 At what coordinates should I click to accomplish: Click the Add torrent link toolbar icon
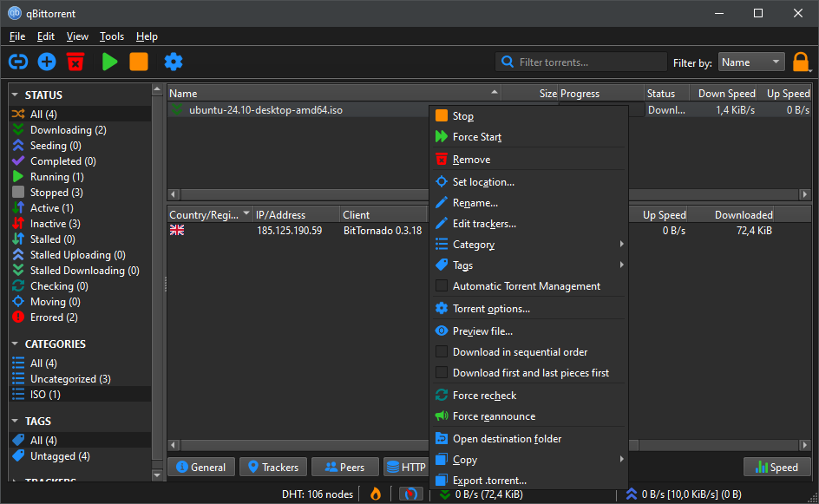[x=18, y=62]
